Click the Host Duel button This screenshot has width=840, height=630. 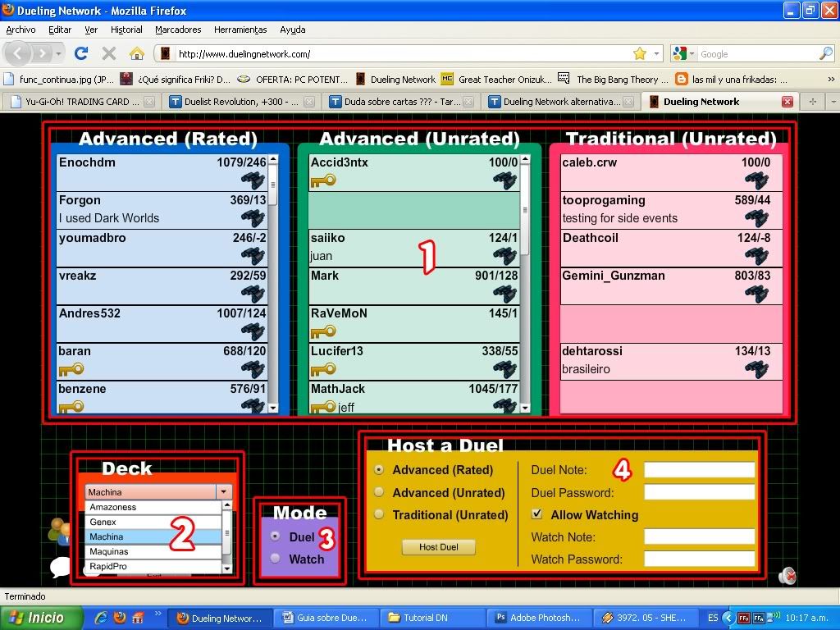(438, 547)
